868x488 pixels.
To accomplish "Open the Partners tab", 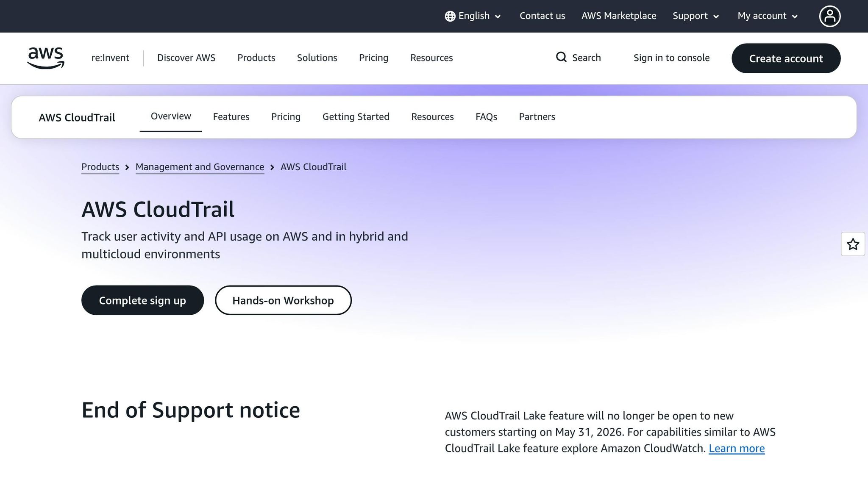I will (537, 117).
